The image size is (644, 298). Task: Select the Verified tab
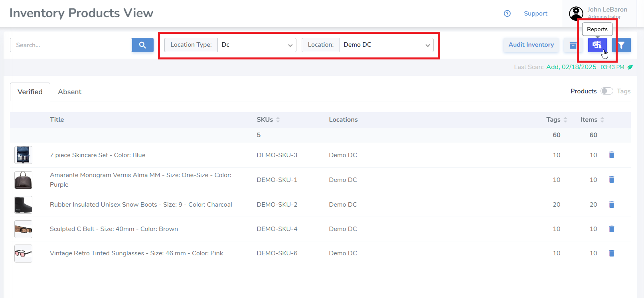[30, 92]
